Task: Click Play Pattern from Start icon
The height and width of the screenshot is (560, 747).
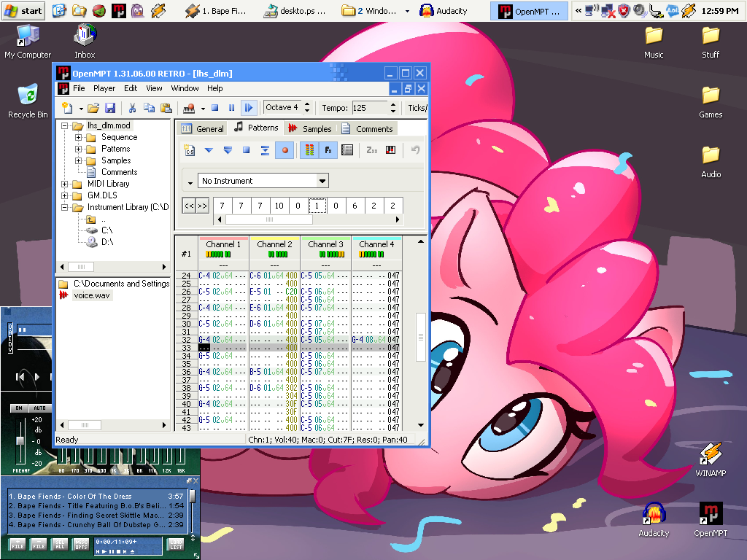Action: click(228, 150)
